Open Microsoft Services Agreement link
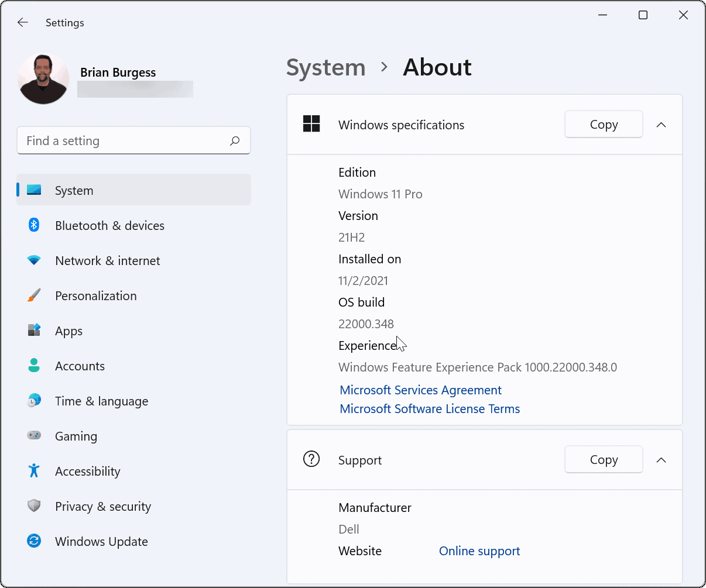 [420, 390]
